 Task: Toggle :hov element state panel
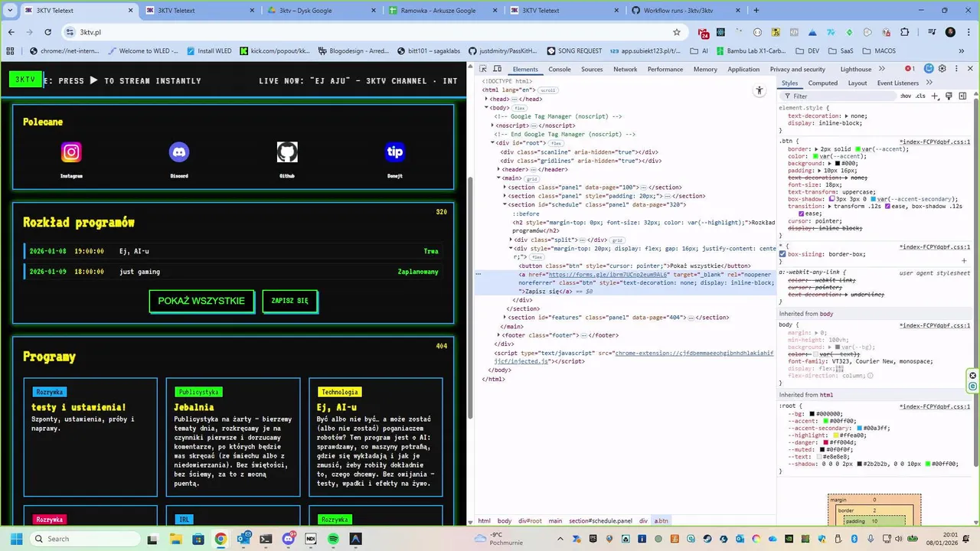point(906,96)
